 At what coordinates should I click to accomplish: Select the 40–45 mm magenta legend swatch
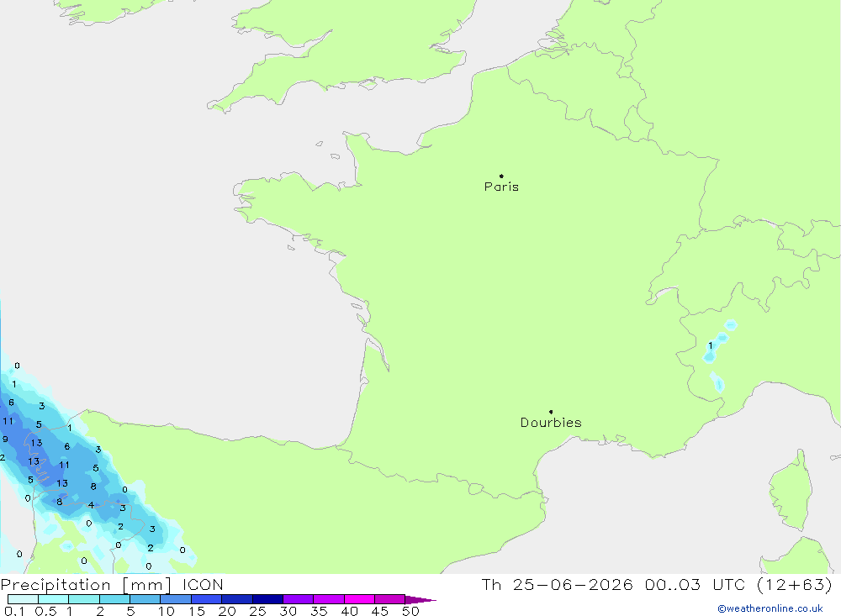(359, 599)
